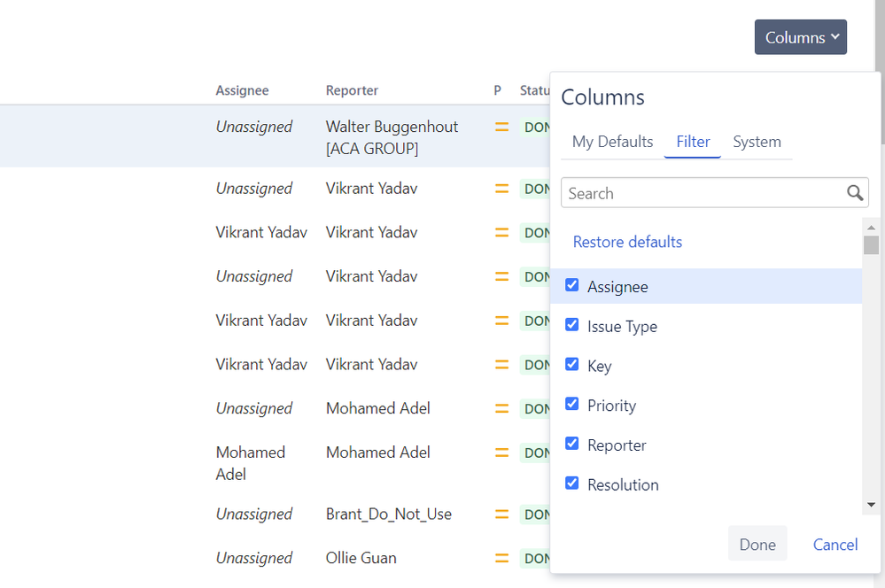Disable the Priority column checkbox

coord(572,404)
